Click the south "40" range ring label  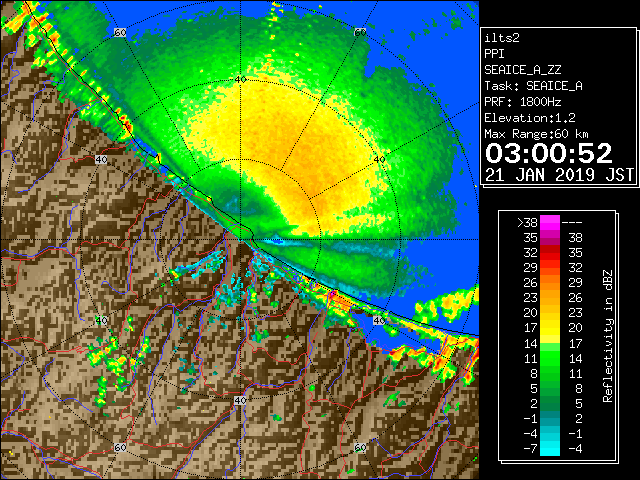tap(240, 401)
